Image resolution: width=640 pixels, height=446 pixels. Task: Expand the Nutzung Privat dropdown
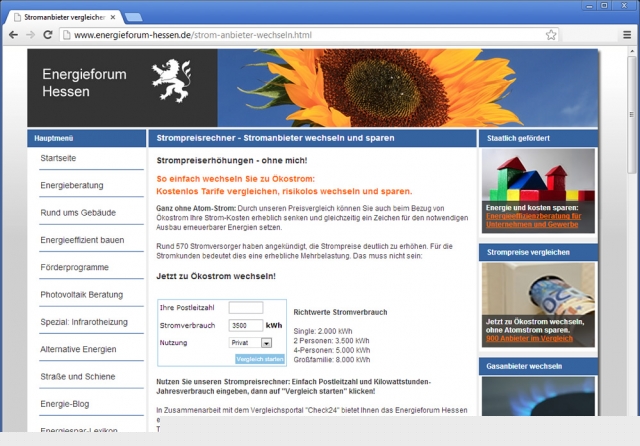coord(250,343)
